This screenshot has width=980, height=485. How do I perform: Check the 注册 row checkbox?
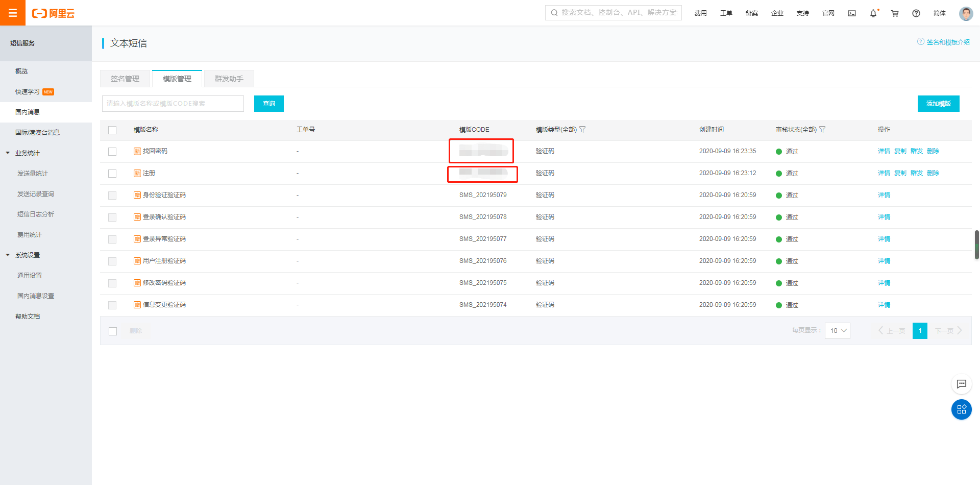pyautogui.click(x=112, y=174)
